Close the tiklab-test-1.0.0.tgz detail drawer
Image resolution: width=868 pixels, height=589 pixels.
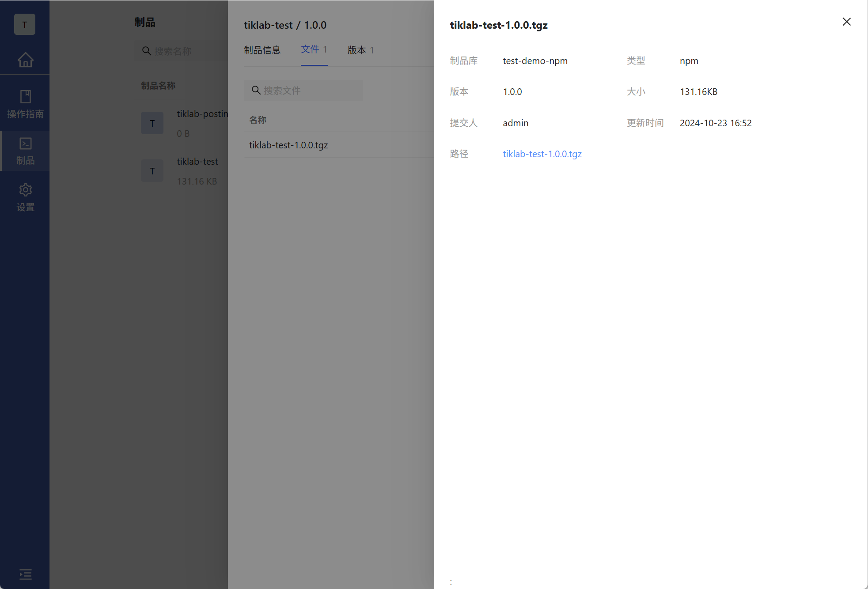point(846,22)
